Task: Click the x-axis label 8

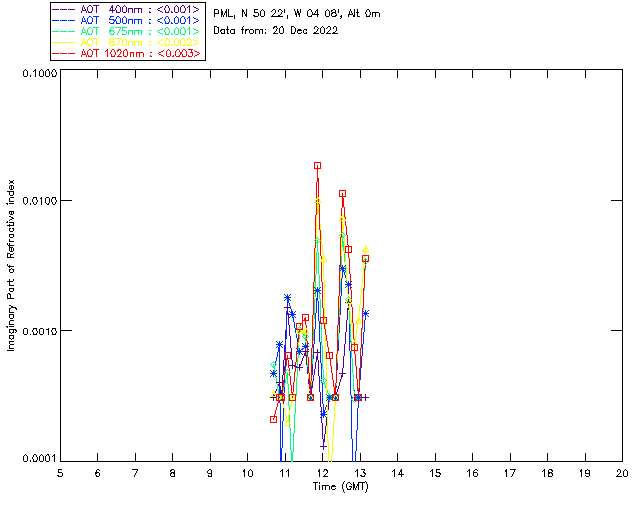Action: (x=173, y=473)
